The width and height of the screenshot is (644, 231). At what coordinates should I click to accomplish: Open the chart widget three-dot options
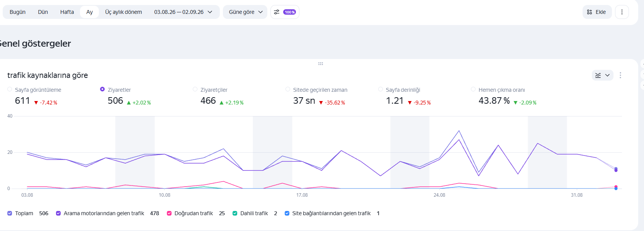[620, 75]
